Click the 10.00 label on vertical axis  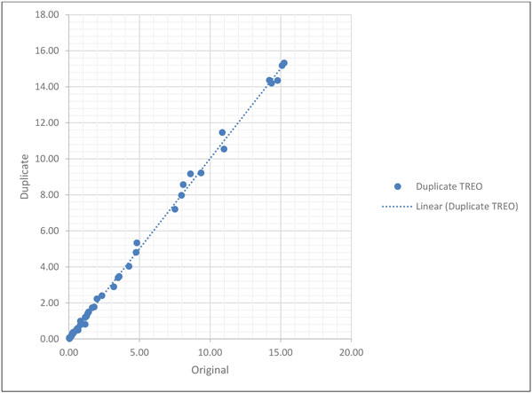[46, 159]
